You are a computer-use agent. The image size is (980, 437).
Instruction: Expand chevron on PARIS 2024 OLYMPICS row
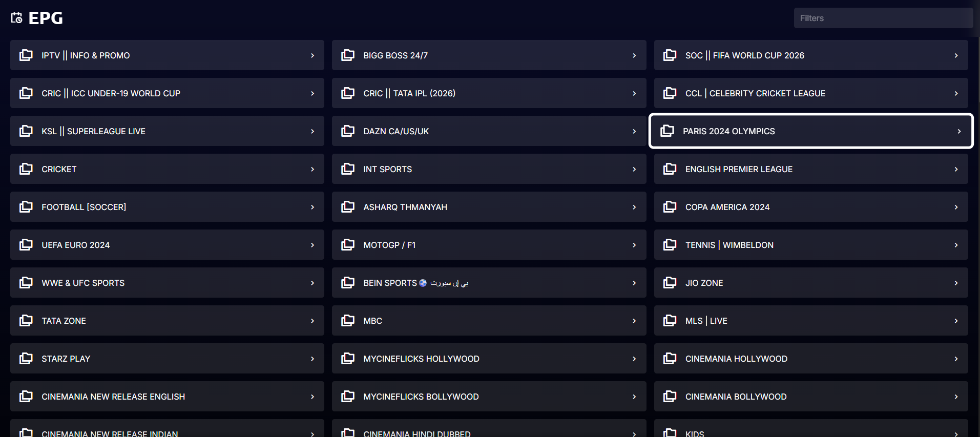tap(959, 131)
